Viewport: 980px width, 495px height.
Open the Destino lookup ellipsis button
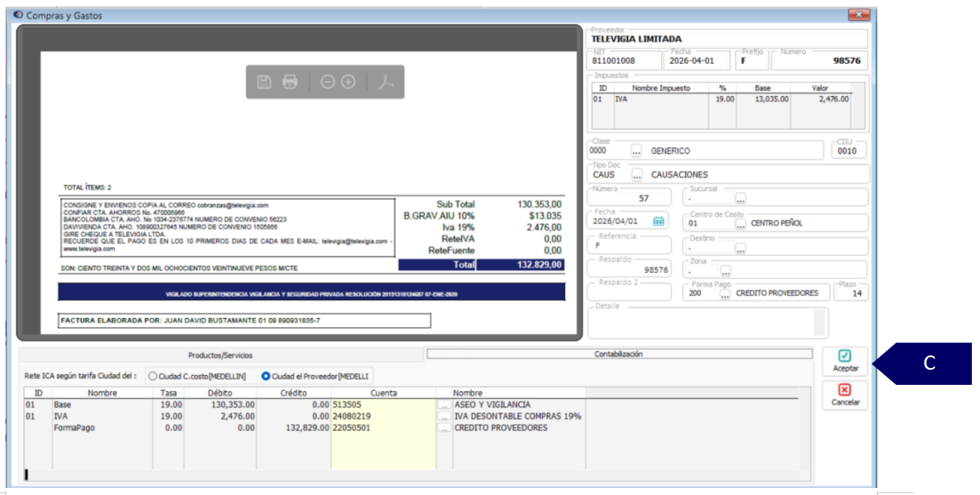(x=741, y=249)
